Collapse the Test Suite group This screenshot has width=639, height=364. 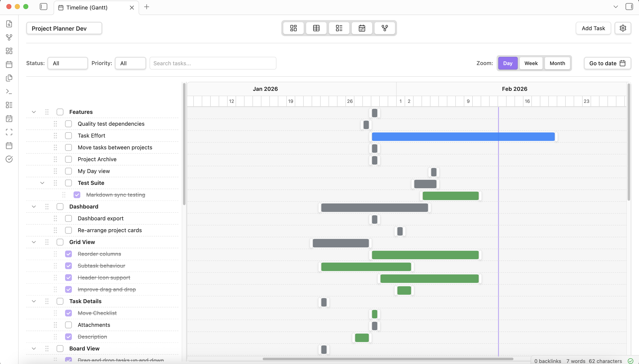[42, 183]
